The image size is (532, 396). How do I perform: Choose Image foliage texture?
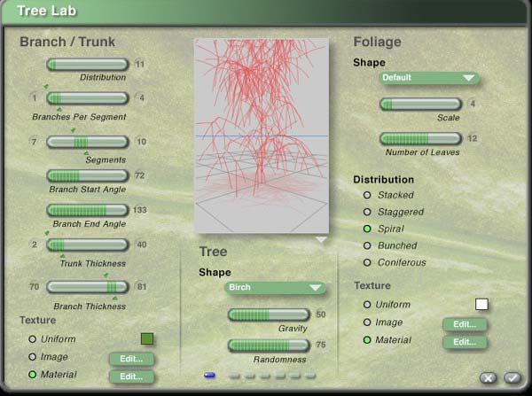(367, 322)
